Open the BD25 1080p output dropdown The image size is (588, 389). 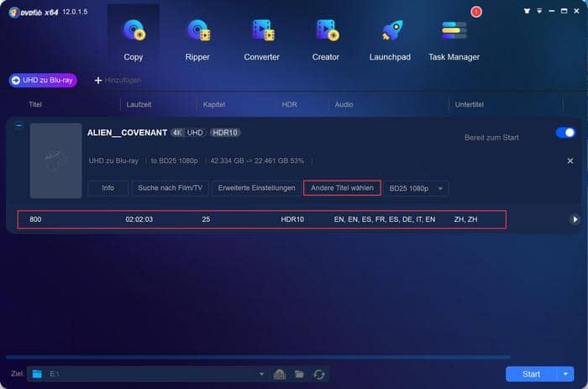coord(416,188)
